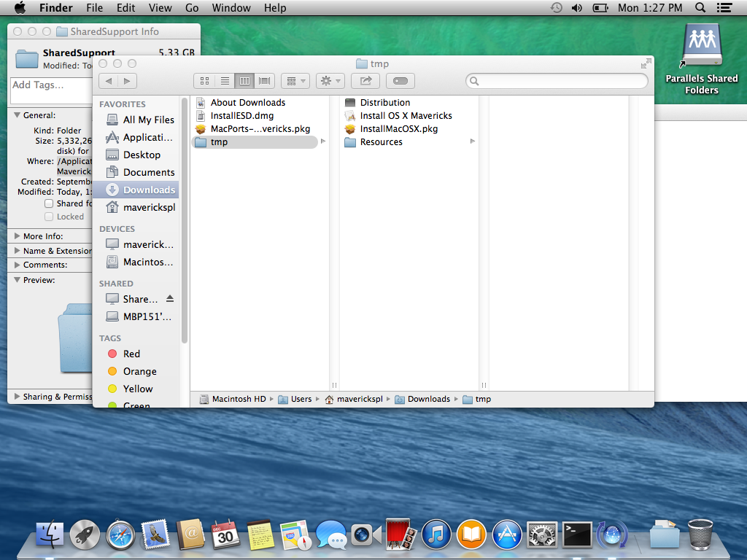747x560 pixels.
Task: Toggle the Shared folder checkbox
Action: pyautogui.click(x=49, y=203)
